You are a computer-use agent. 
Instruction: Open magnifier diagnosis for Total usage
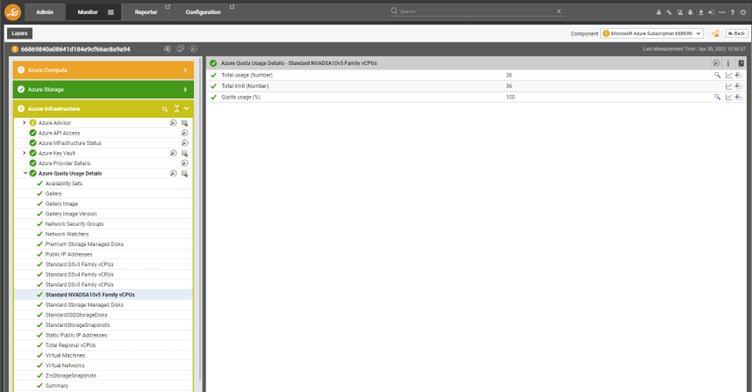click(717, 75)
